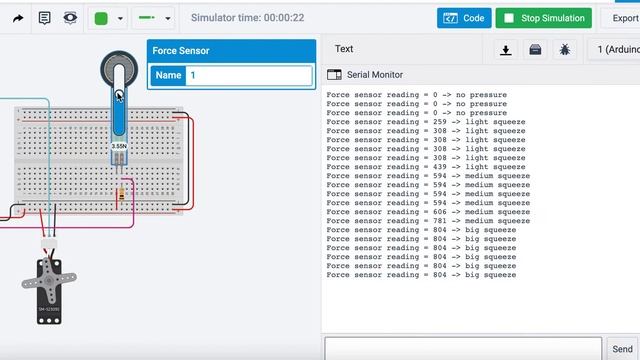
Task: Click the force sensor round pad
Action: tap(119, 69)
